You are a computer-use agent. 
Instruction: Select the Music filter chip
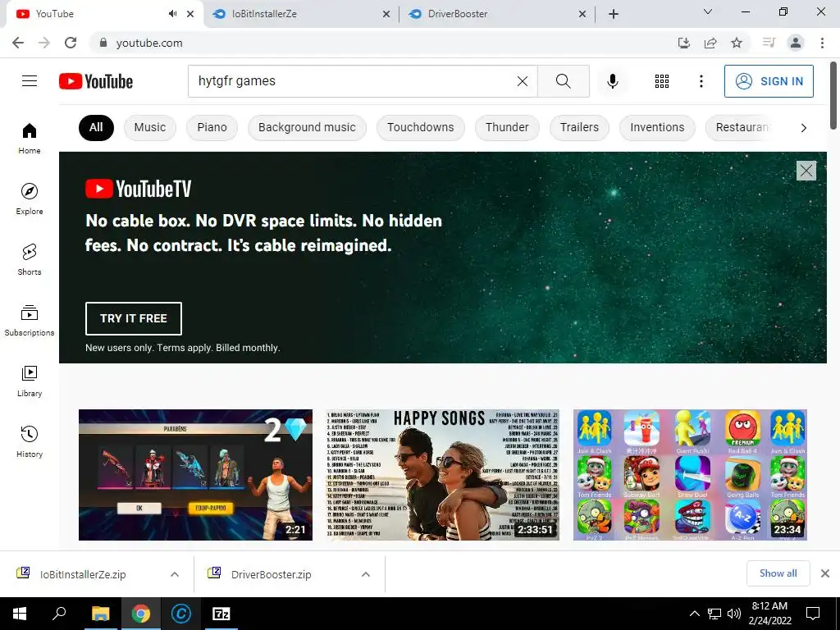pyautogui.click(x=150, y=127)
